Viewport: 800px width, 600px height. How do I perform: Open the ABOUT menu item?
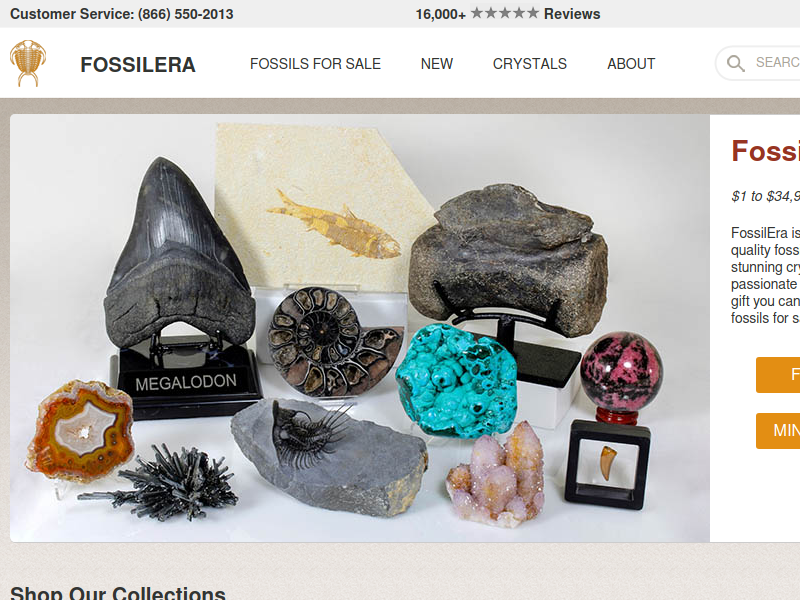631,64
